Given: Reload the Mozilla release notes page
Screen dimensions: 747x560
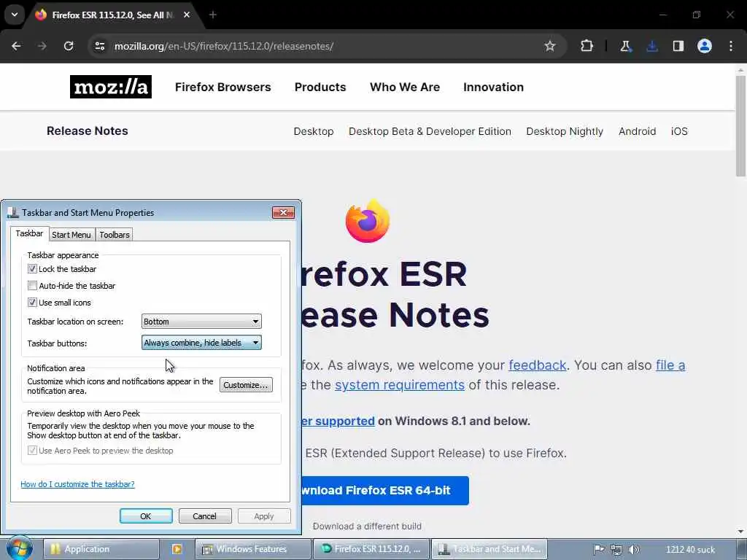Looking at the screenshot, I should coord(69,46).
